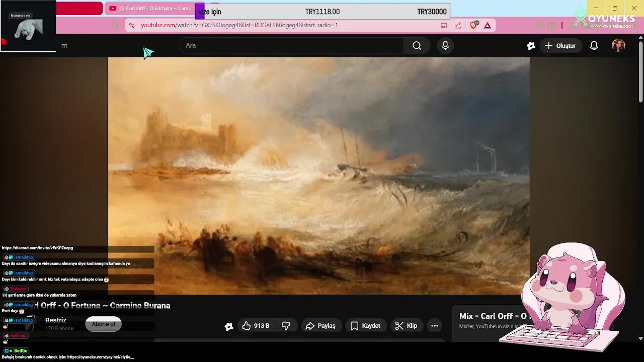Dislike the video with thumbs-down
644x362 pixels.
(x=286, y=326)
